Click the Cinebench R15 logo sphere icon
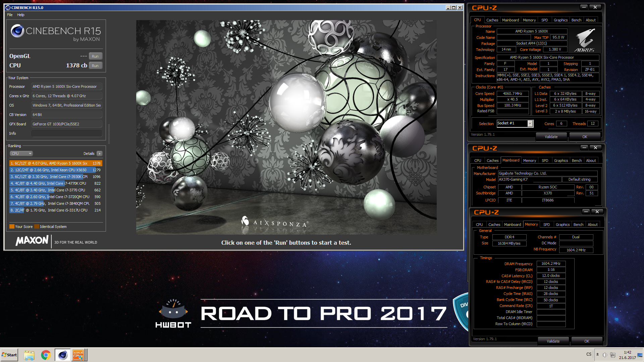Image resolution: width=644 pixels, height=362 pixels. coord(17,31)
